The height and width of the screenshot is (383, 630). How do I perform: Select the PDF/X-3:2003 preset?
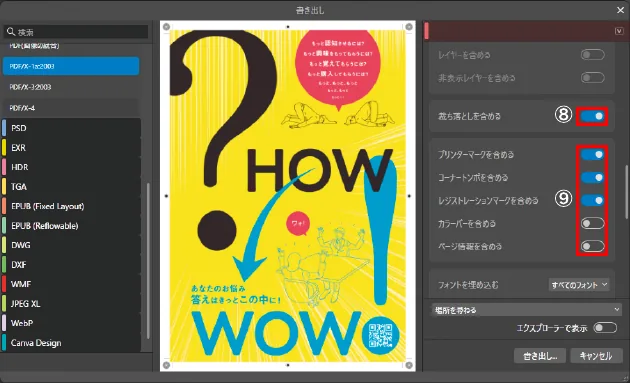coord(71,87)
